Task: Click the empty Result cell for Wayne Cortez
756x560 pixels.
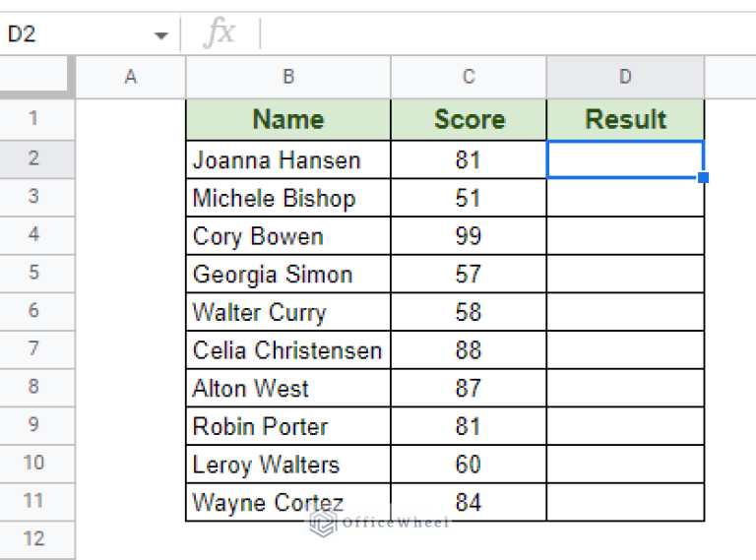Action: [625, 503]
